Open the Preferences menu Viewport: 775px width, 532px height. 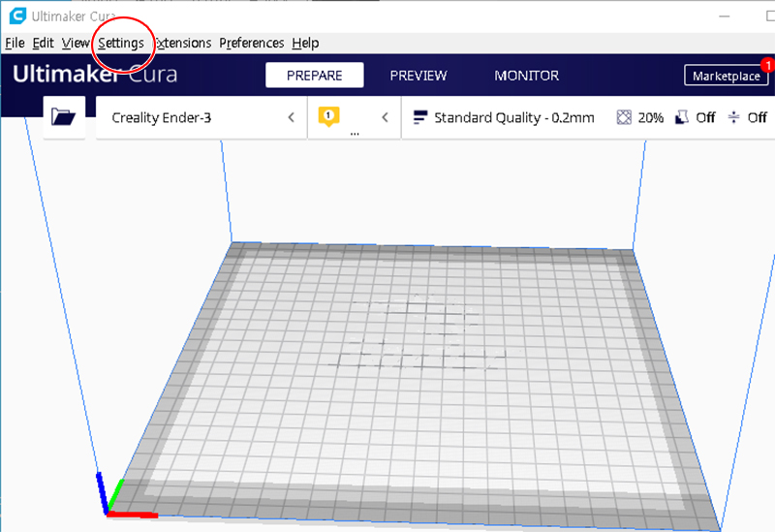coord(252,43)
